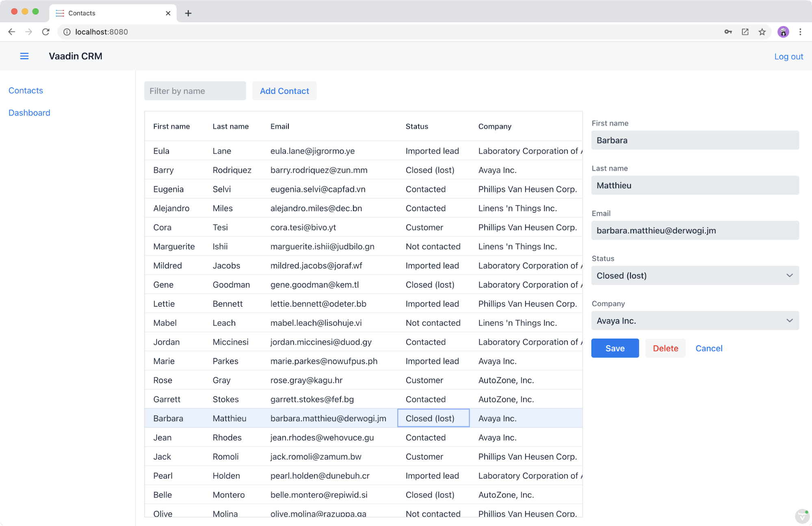This screenshot has height=526, width=812.
Task: Expand the site info icon in address bar
Action: coord(67,32)
